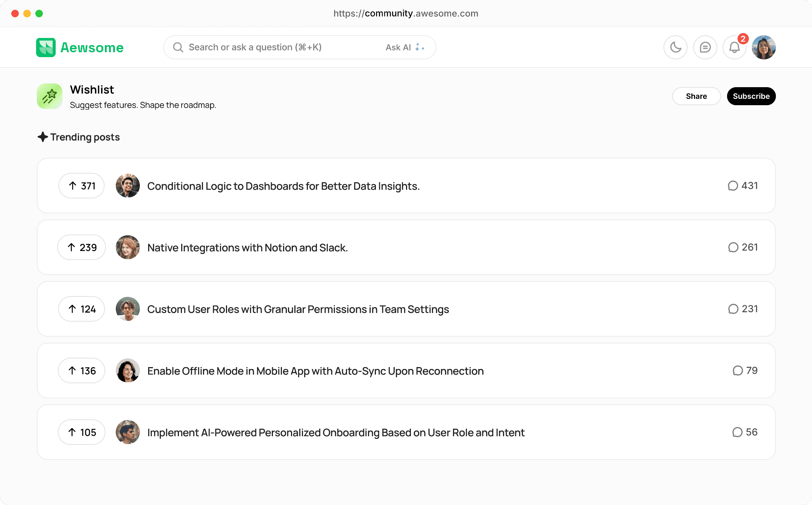
Task: Toggle dark mode with moon icon
Action: point(675,47)
